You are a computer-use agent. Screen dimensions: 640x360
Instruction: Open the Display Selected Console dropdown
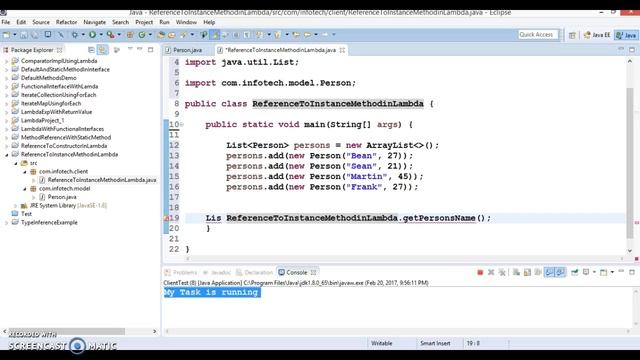(594, 272)
